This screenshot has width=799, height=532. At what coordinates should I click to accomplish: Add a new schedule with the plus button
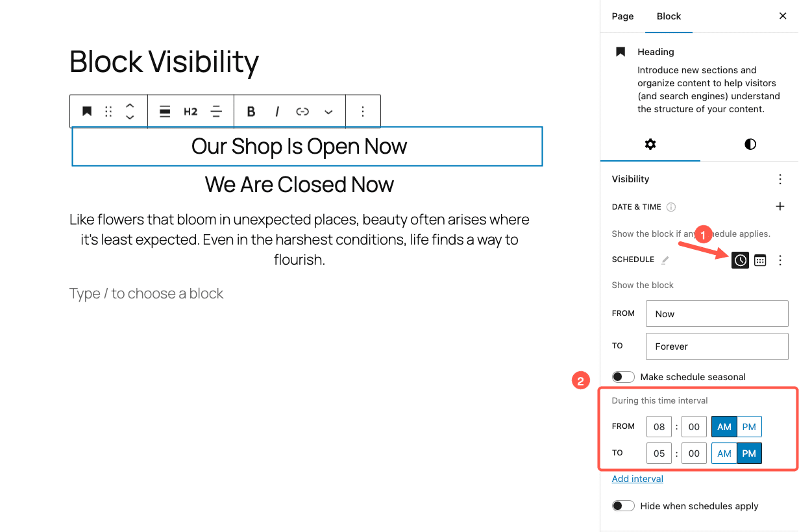click(x=780, y=206)
